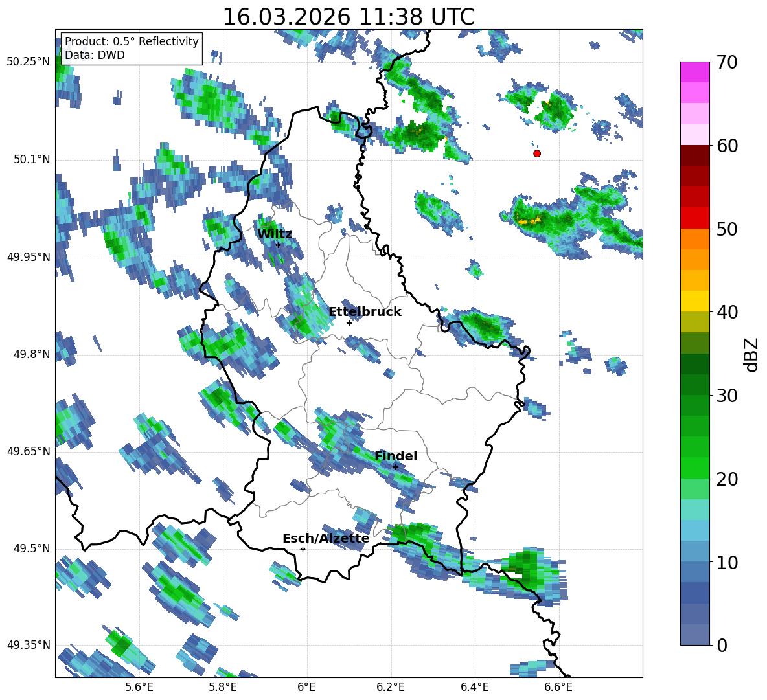Image resolution: width=767 pixels, height=700 pixels.
Task: Select the Wiltz city label
Action: click(275, 234)
